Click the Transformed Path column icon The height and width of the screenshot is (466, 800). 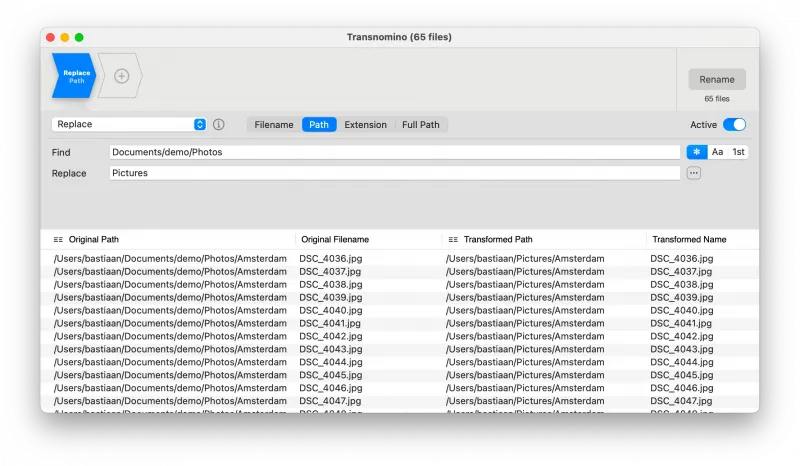[x=453, y=239]
